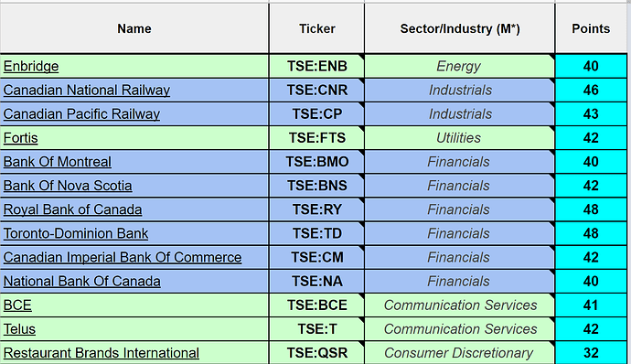Select the Sector/Industry (M*) header cell
This screenshot has width=631, height=364.
pos(460,28)
